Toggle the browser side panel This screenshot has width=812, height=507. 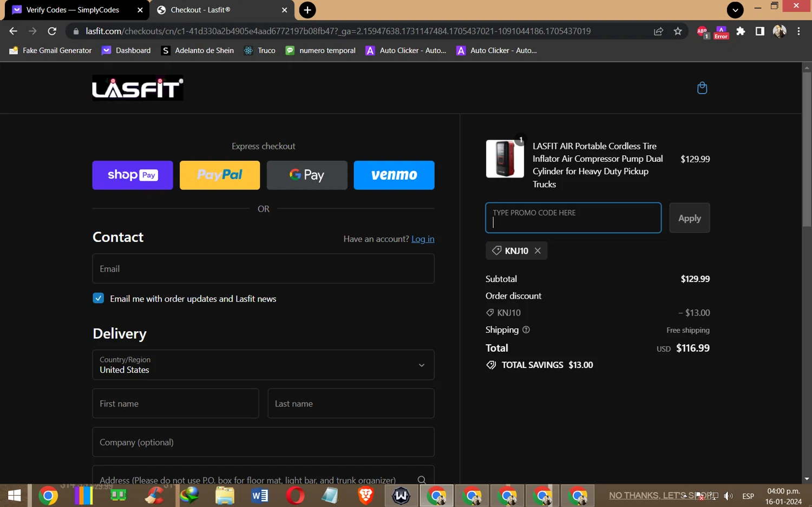tap(760, 31)
